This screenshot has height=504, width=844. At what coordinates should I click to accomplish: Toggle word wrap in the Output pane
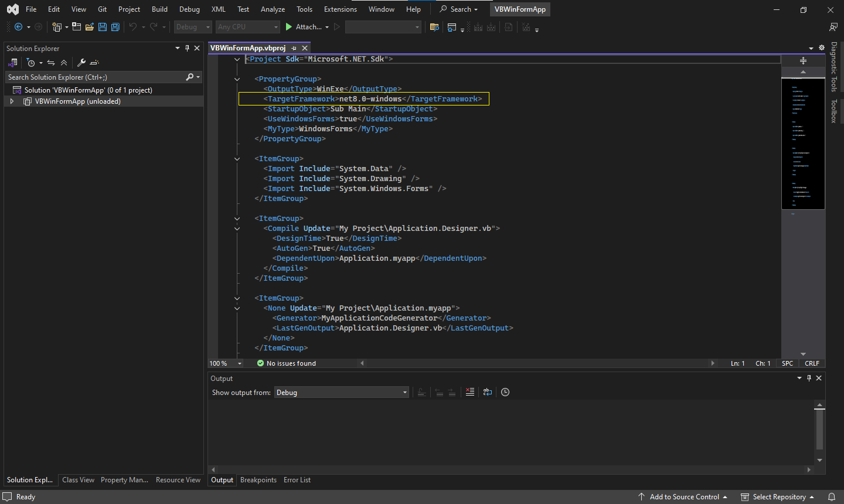click(x=488, y=392)
